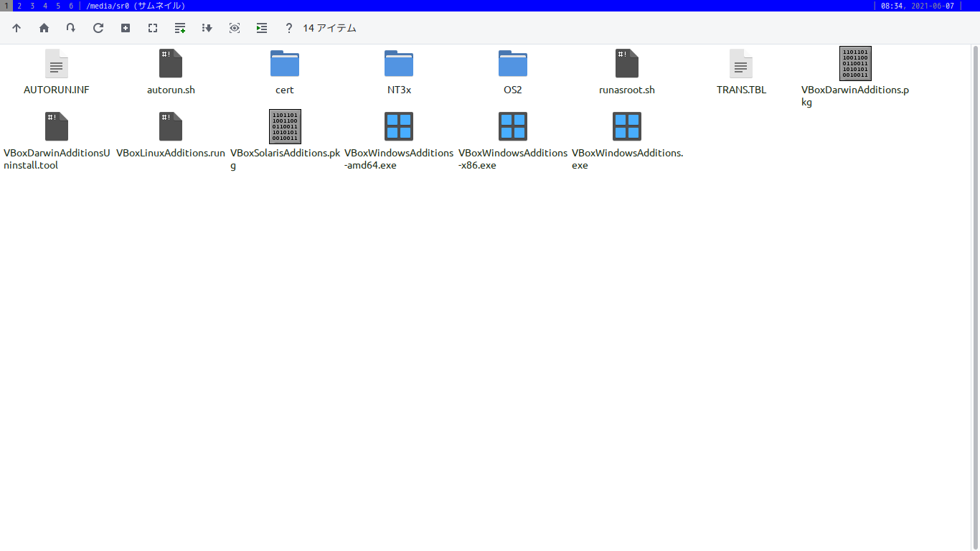
Task: Select the TRANS.TBL file icon
Action: click(741, 64)
